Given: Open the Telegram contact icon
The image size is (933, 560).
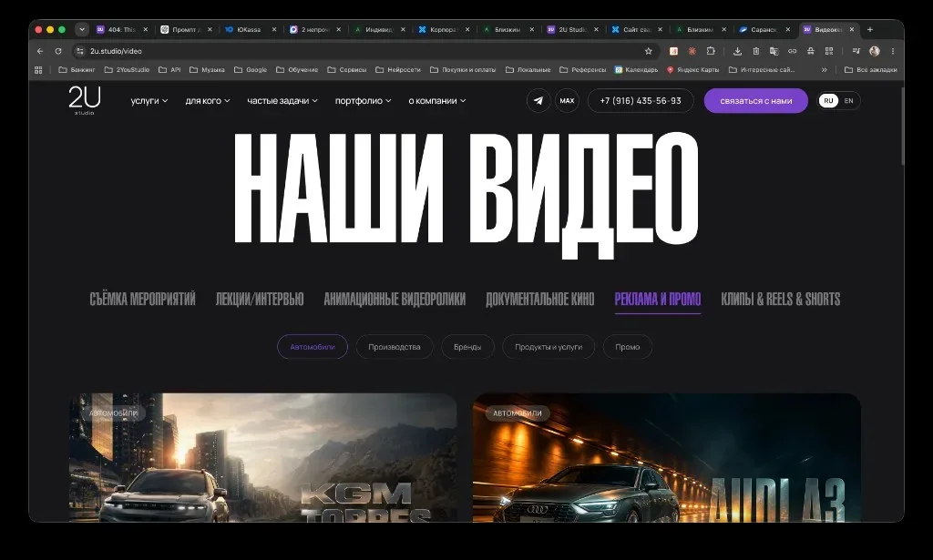Looking at the screenshot, I should [x=538, y=100].
